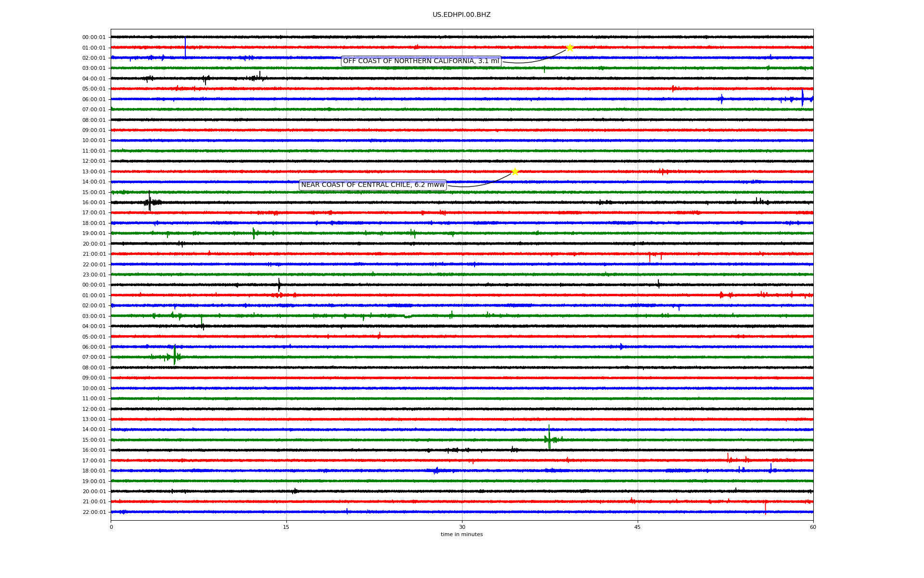Click the US.EDHPI.00.BHZ plot title
924x578 pixels.
pyautogui.click(x=462, y=15)
